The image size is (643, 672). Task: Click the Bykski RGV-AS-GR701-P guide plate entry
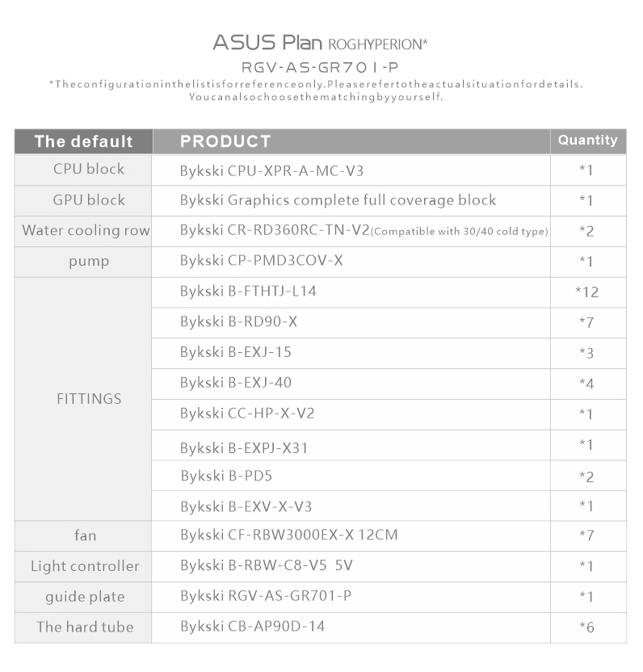266,596
